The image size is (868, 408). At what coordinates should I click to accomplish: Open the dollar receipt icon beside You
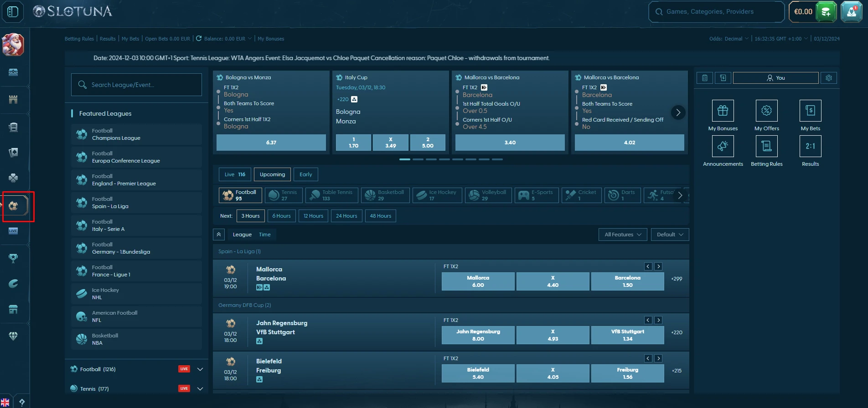pyautogui.click(x=723, y=78)
